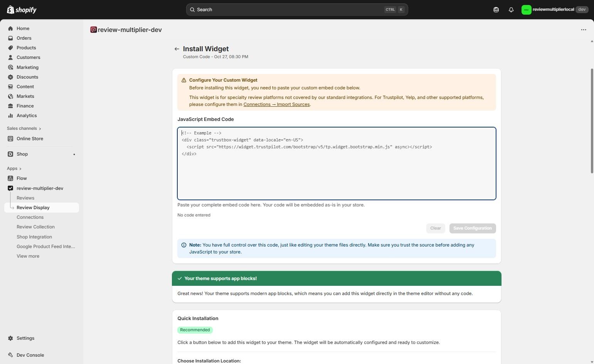Click the Online Store storefront icon
The image size is (594, 364).
point(10,139)
